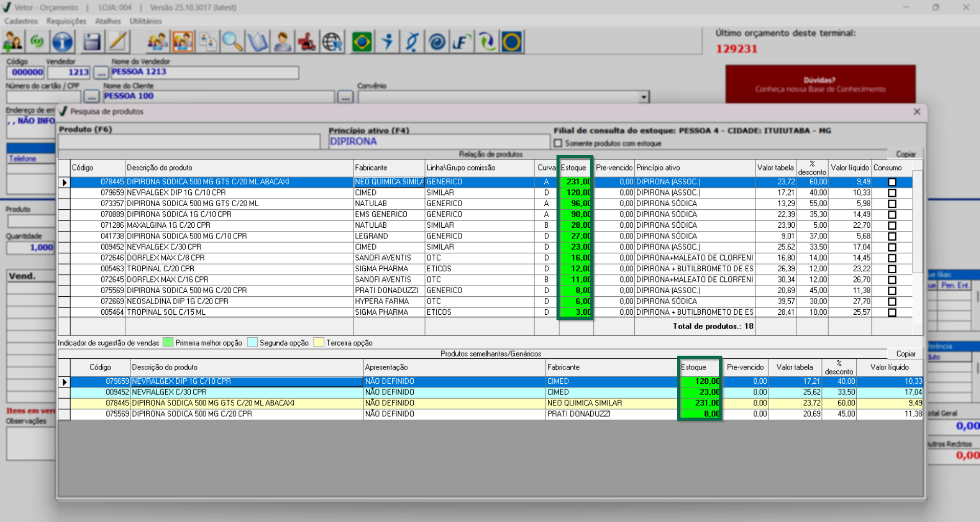
Task: Click Copiar button above Relação de produtos
Action: [x=905, y=154]
